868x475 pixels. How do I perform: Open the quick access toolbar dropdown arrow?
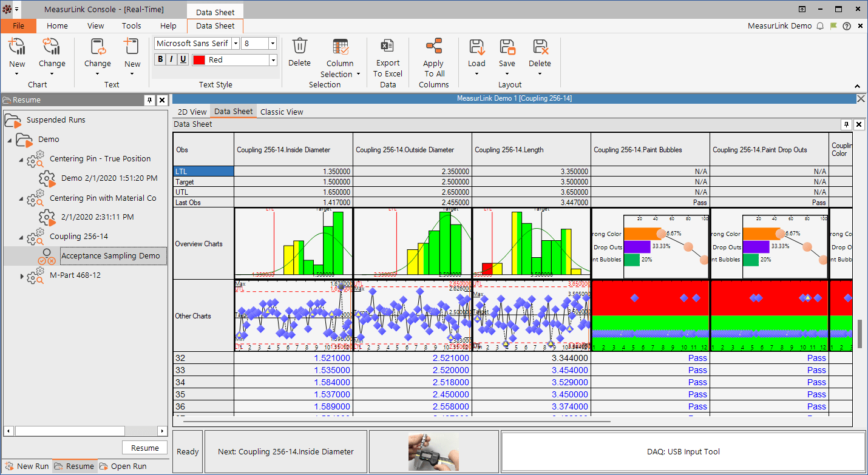[x=16, y=10]
